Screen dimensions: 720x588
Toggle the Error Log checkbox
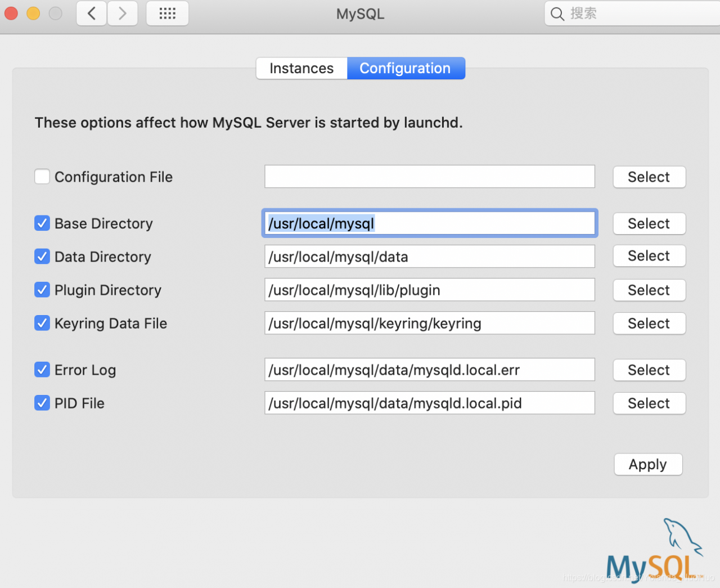(42, 370)
